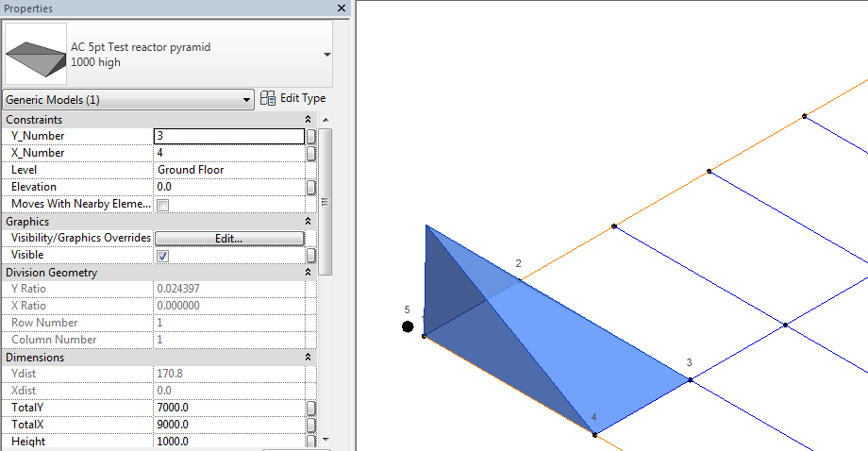Click adaptive point 3 on the grid
Screen dimensions: 868x451
click(691, 380)
